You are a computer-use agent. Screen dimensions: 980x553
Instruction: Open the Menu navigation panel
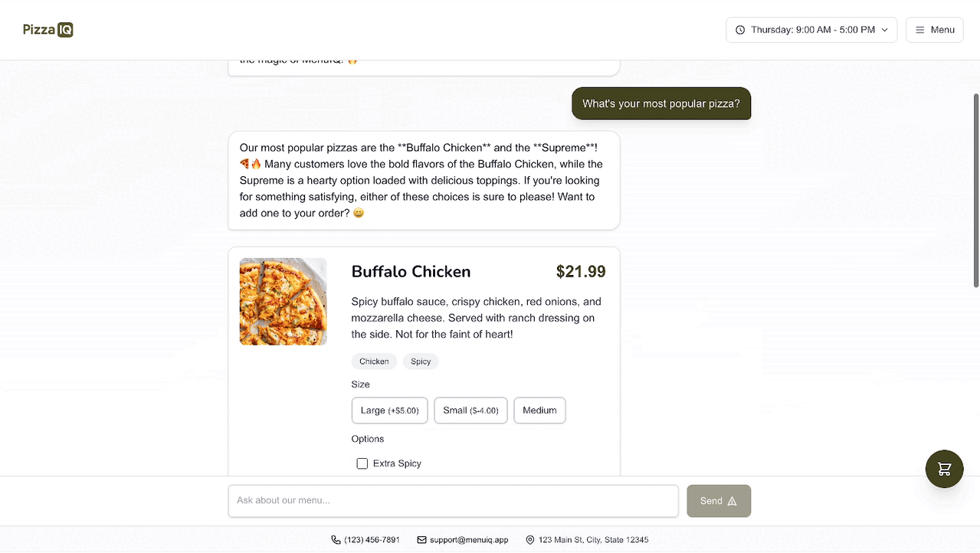934,29
